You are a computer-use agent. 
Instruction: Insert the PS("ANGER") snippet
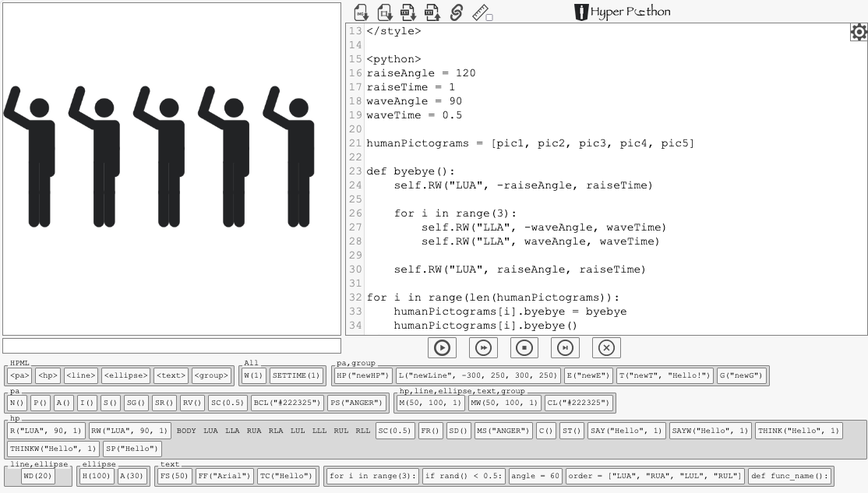(x=357, y=402)
